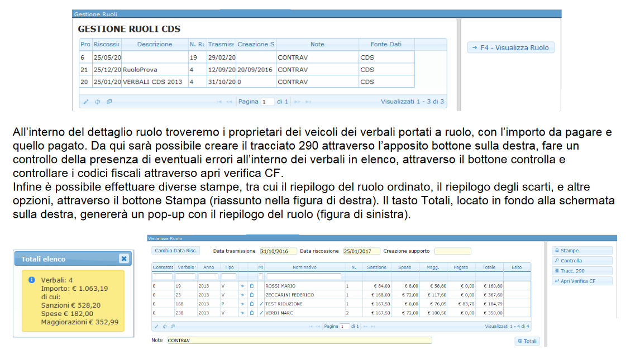Select RuoloProva row in Gestione Ruoli

point(247,70)
